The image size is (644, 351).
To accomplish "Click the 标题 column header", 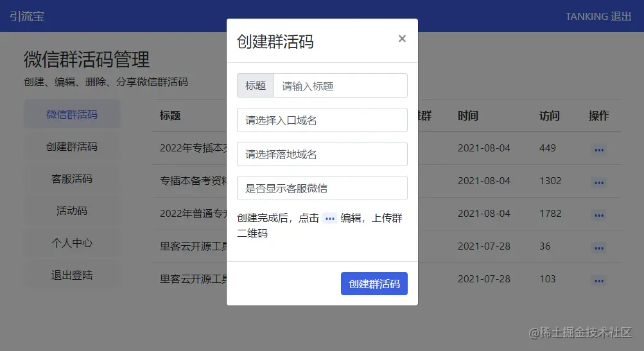I will [x=170, y=116].
